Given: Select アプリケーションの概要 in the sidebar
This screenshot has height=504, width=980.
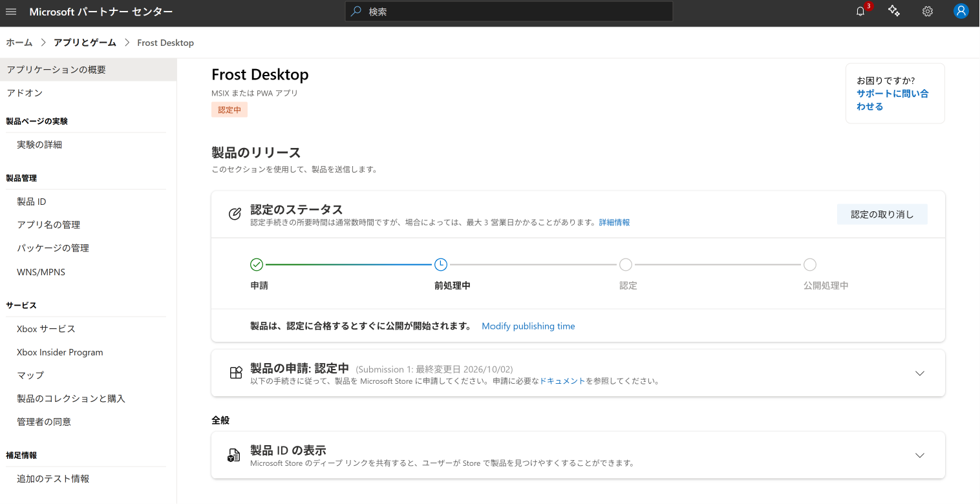Looking at the screenshot, I should [88, 70].
